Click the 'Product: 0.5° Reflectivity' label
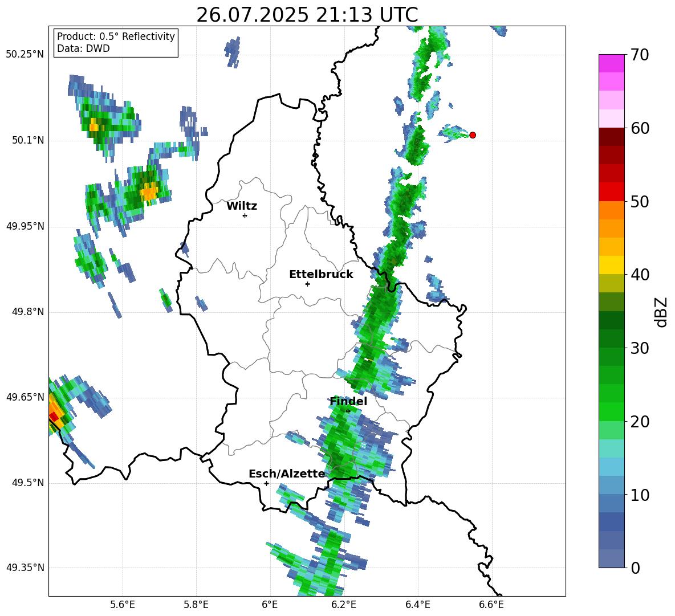Image resolution: width=675 pixels, height=616 pixels. (116, 36)
